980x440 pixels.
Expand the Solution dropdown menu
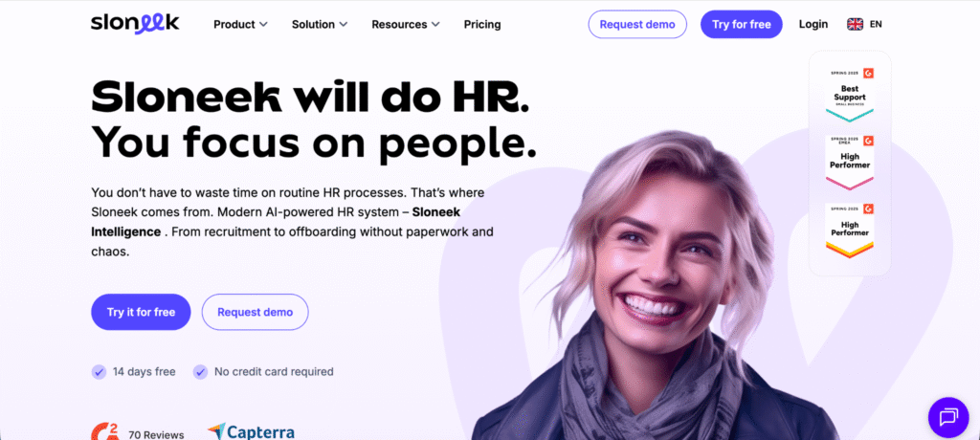click(320, 24)
